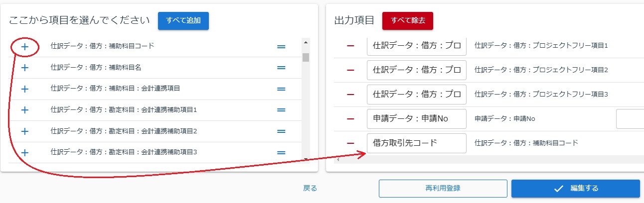Click plus icon for 仕訳データ：借方：補助科目名

coord(25,68)
